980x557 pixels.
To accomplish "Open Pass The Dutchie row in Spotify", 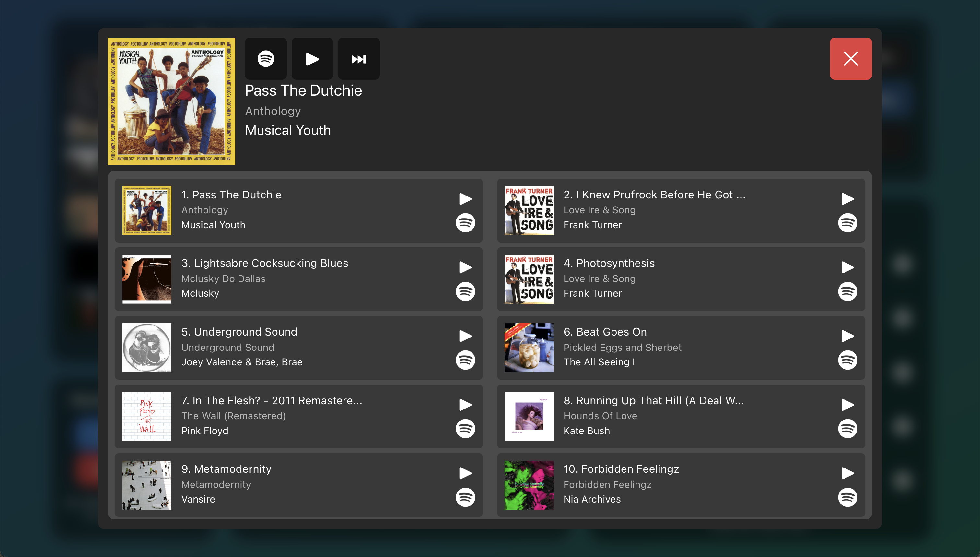I will 465,223.
